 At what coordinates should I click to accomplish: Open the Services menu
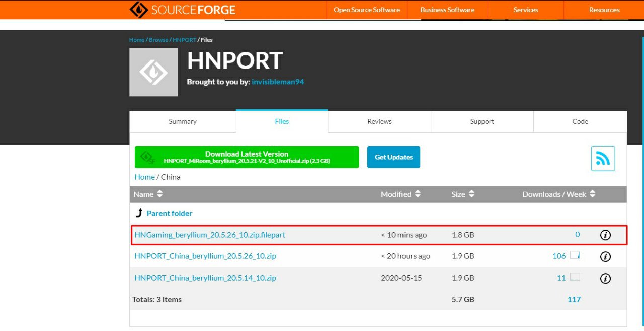526,10
